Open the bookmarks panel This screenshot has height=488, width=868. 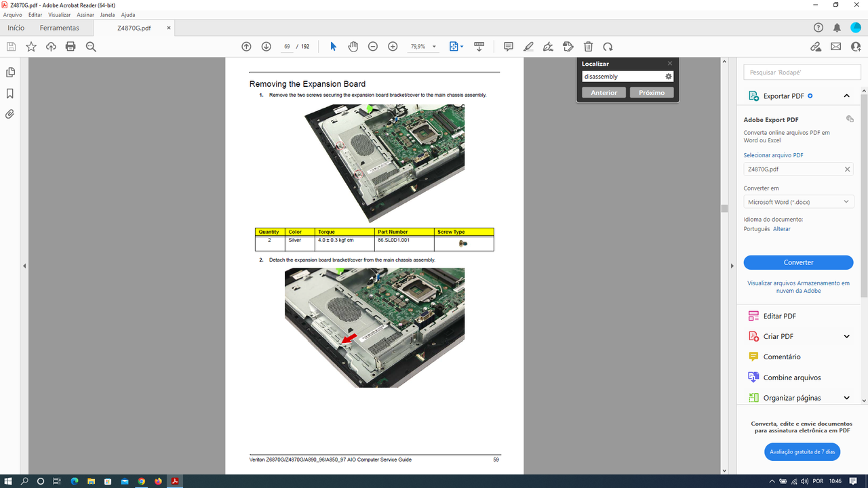(10, 94)
